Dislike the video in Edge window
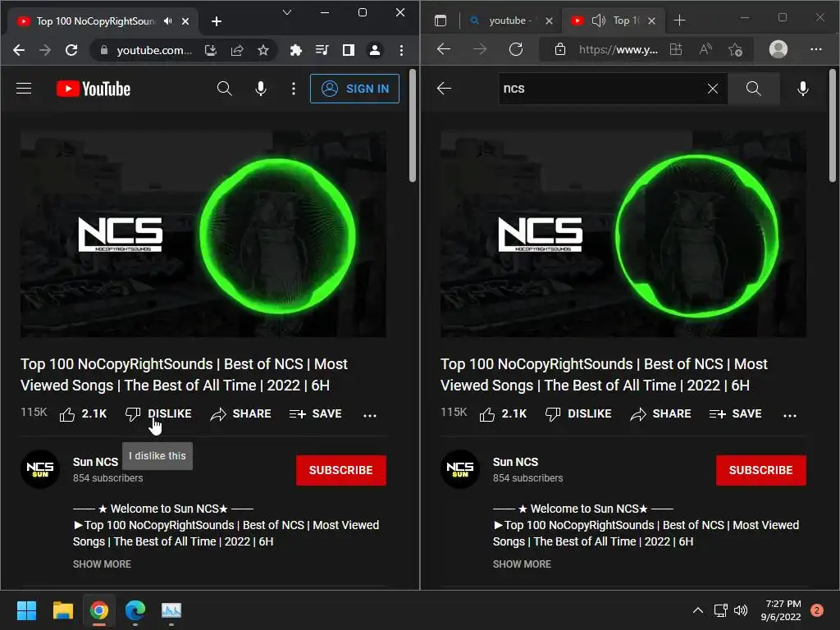Image resolution: width=840 pixels, height=630 pixels. (578, 414)
